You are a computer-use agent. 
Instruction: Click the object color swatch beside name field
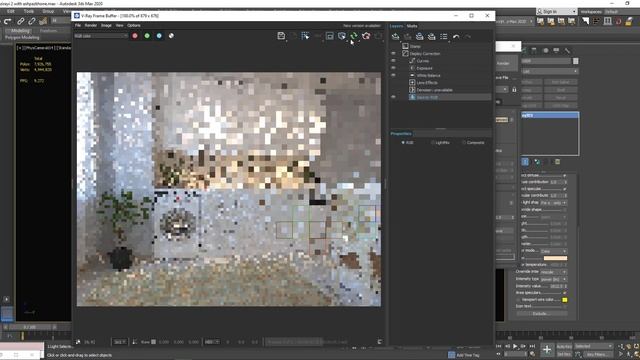click(x=576, y=61)
